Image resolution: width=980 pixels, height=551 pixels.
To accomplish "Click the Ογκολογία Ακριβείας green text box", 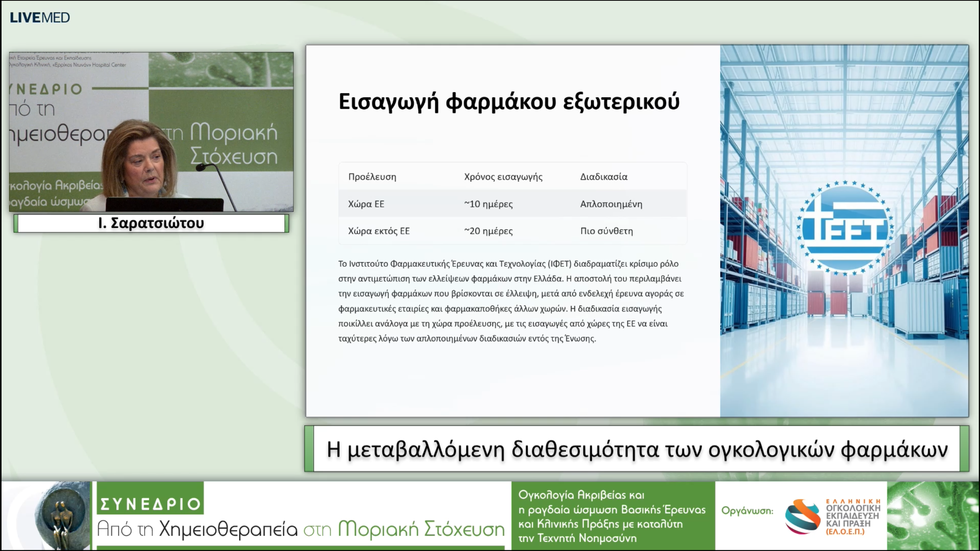I will pyautogui.click(x=612, y=516).
